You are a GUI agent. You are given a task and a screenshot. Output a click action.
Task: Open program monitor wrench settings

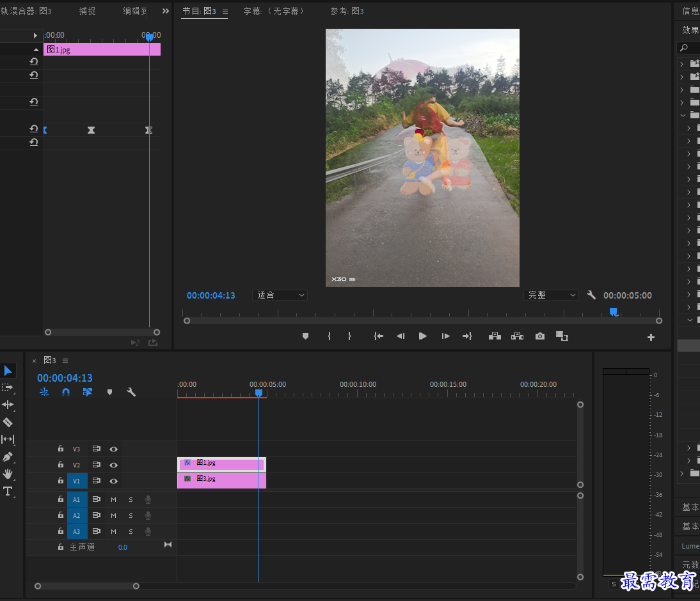pos(591,295)
